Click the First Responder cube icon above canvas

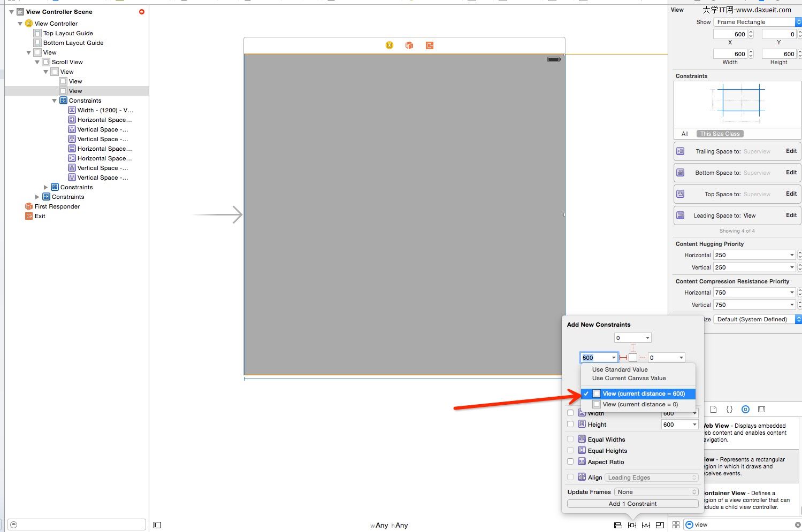click(409, 45)
